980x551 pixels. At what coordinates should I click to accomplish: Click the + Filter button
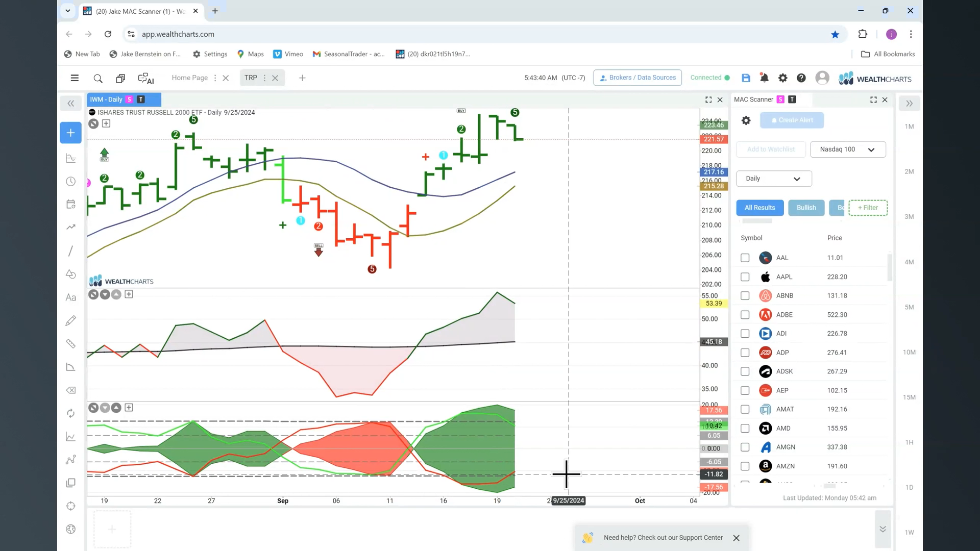coord(868,208)
